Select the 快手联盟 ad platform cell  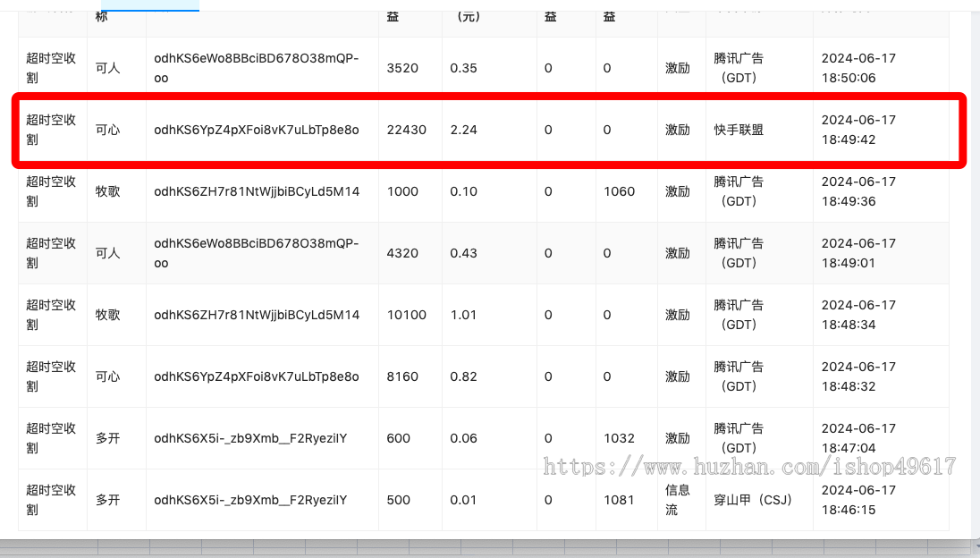point(739,130)
